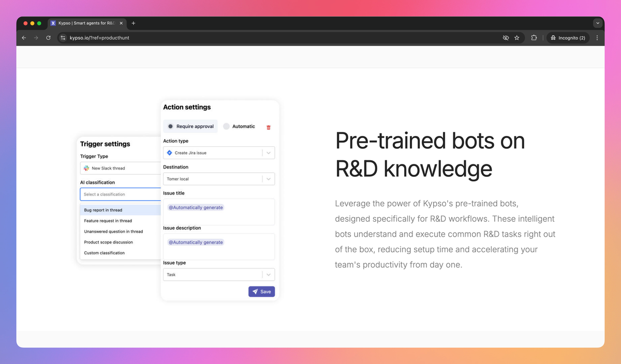This screenshot has height=364, width=621.
Task: Click the Issue title text field
Action: pyautogui.click(x=219, y=212)
